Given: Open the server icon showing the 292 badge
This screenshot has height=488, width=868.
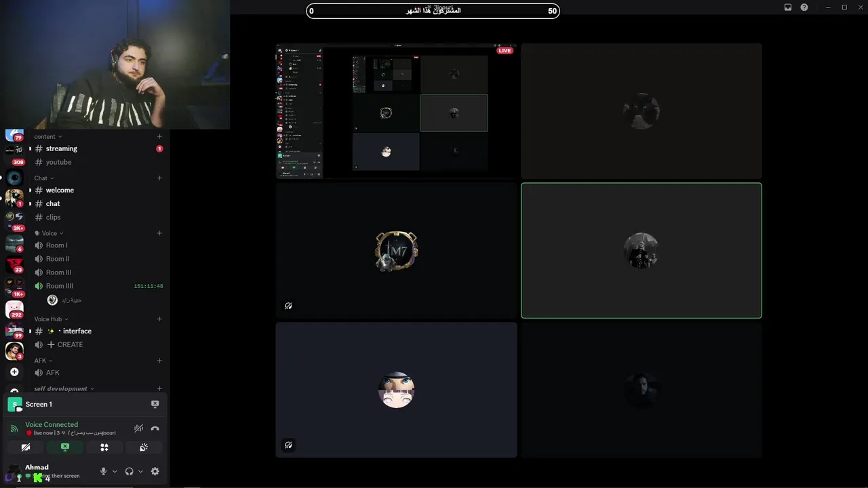Looking at the screenshot, I should pos(14,308).
